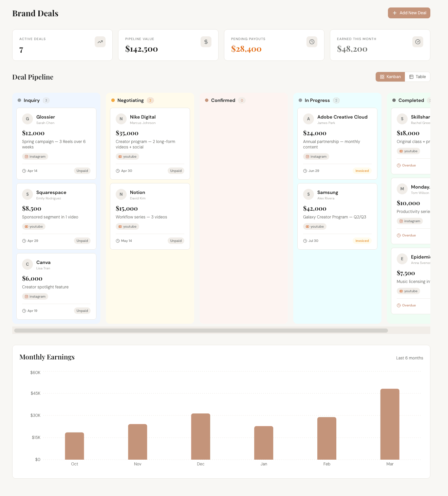Viewport: 448px width, 496px height.
Task: Click the youtube badge on the Nike Digital card
Action: (127, 156)
